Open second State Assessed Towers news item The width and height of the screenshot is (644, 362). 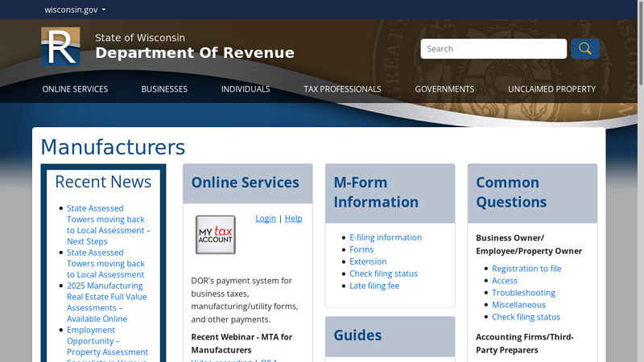[105, 264]
